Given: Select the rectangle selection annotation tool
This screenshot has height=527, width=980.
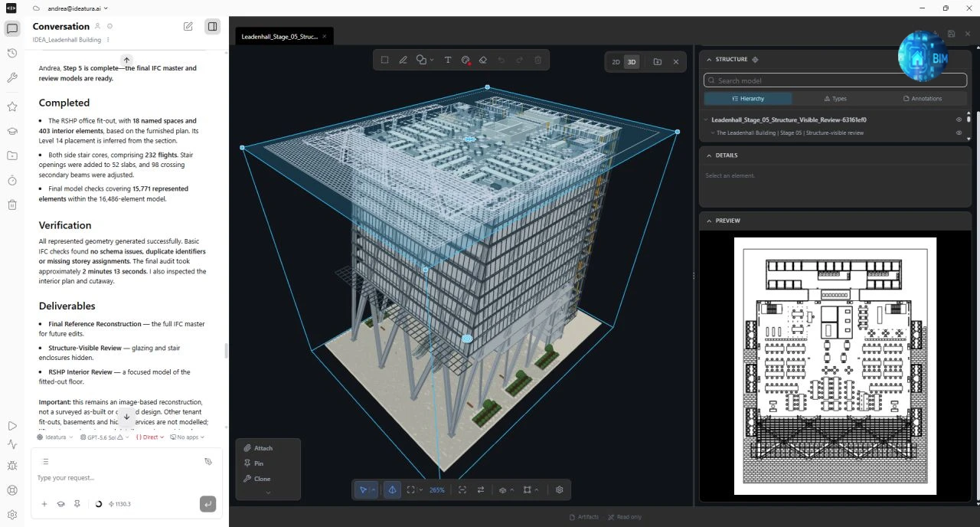Looking at the screenshot, I should (384, 60).
